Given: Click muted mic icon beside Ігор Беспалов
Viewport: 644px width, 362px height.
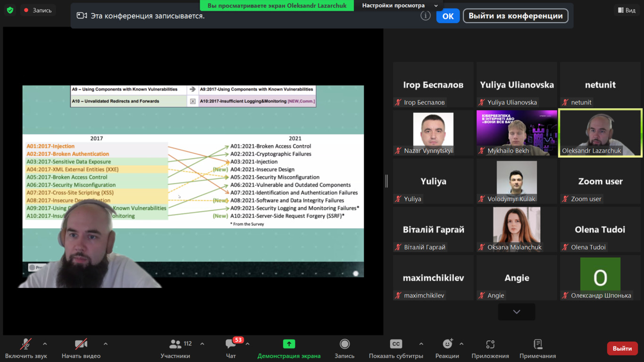Looking at the screenshot, I should tap(398, 102).
